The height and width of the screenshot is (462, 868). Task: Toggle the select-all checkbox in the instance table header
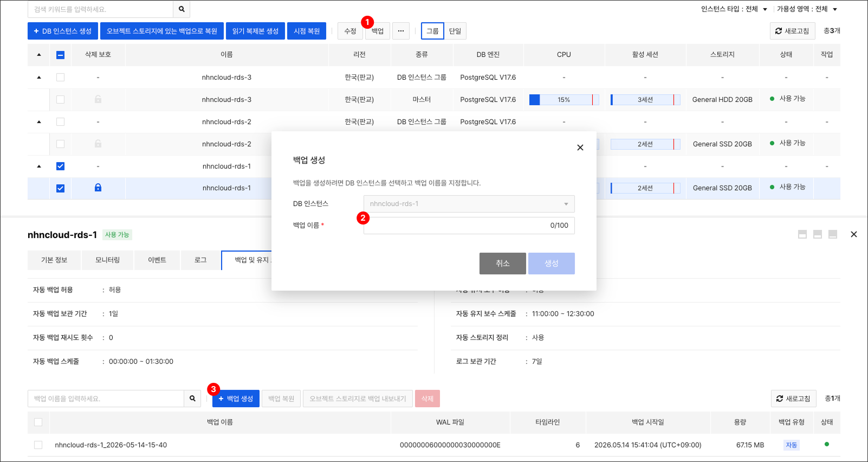60,55
